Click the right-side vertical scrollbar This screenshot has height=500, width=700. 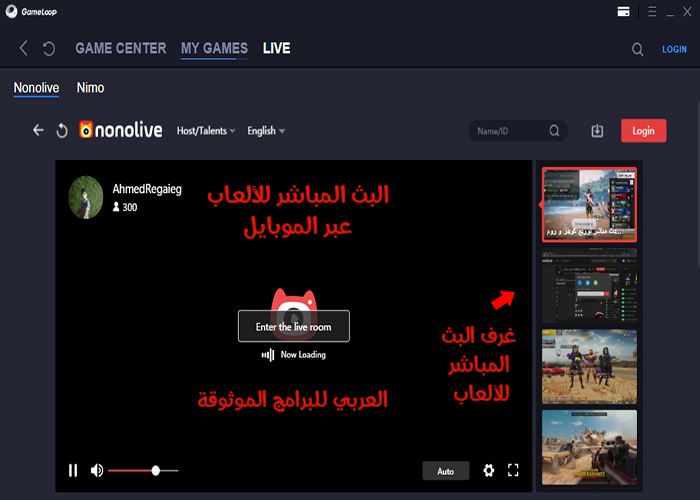(698, 184)
